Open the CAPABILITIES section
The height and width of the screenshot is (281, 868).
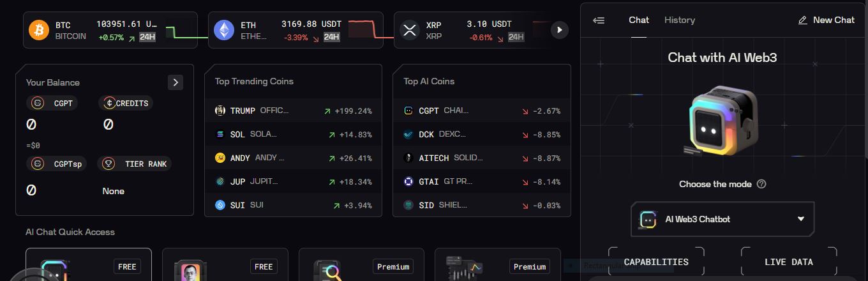coord(656,262)
